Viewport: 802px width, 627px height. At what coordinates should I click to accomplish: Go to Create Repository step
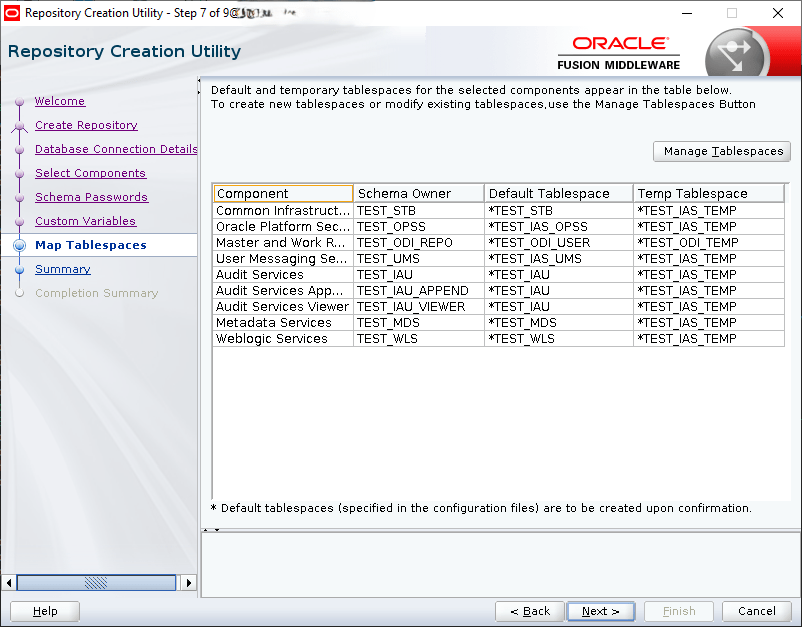(x=86, y=126)
